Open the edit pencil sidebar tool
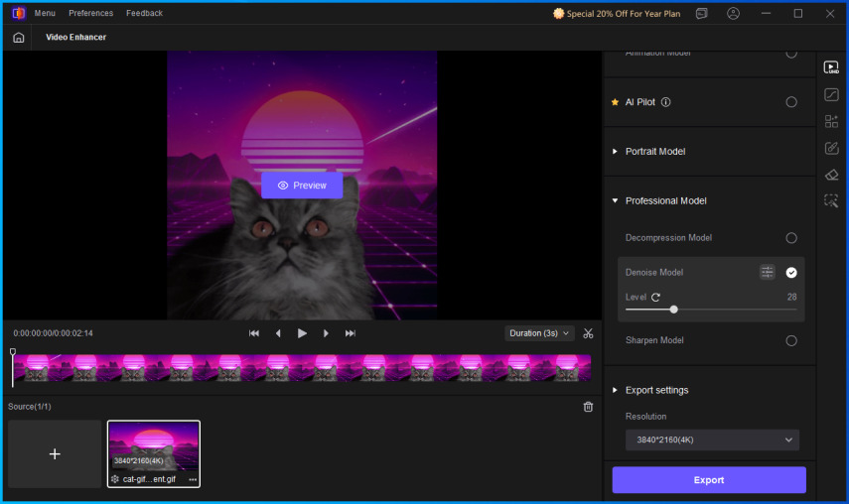 click(831, 148)
